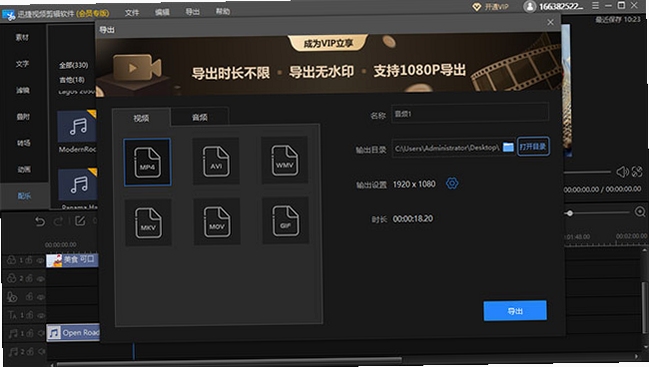The width and height of the screenshot is (649, 367).
Task: Click the edit pencil icon above timeline
Action: [x=80, y=221]
